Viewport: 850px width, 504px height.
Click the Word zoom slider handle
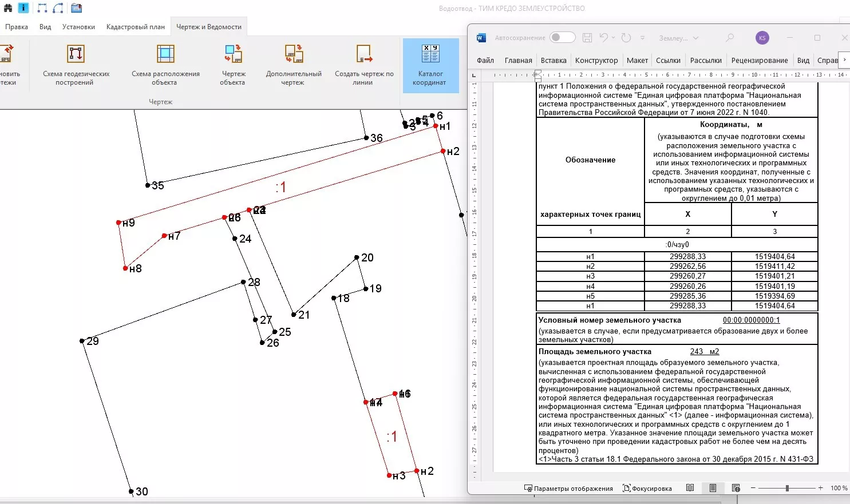click(x=787, y=488)
